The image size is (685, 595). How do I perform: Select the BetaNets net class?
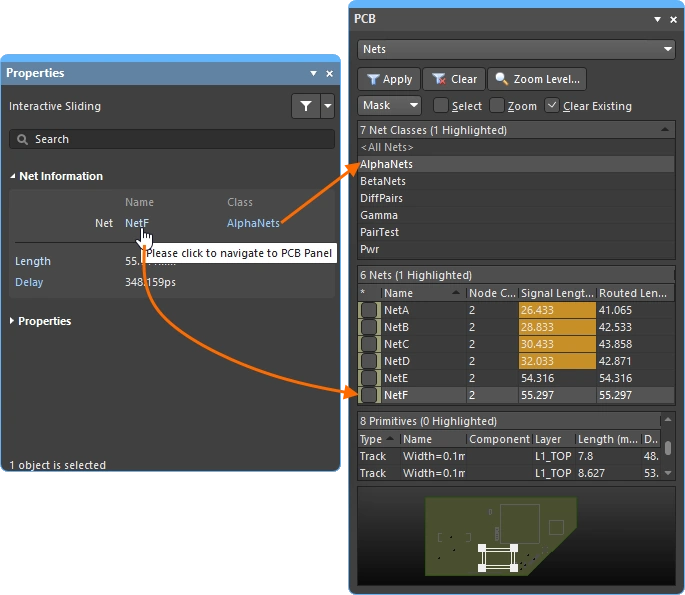pos(516,181)
